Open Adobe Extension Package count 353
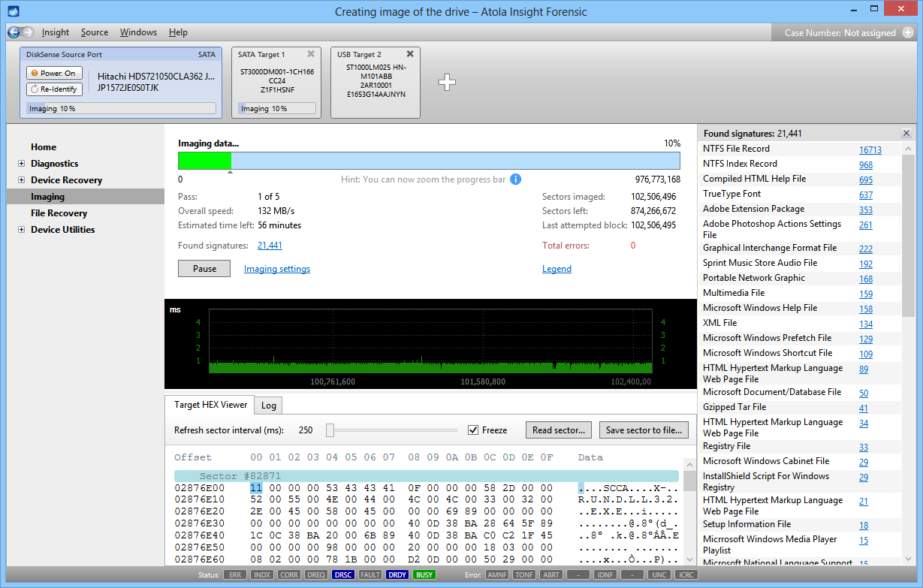The width and height of the screenshot is (923, 588). pyautogui.click(x=866, y=210)
